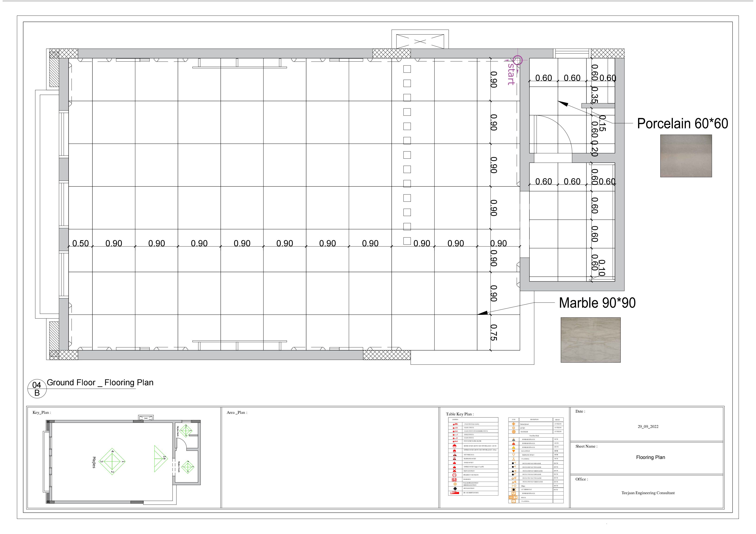Click the Porcelain 60*60 material swatch
Screen dimensions: 756x534
686,156
